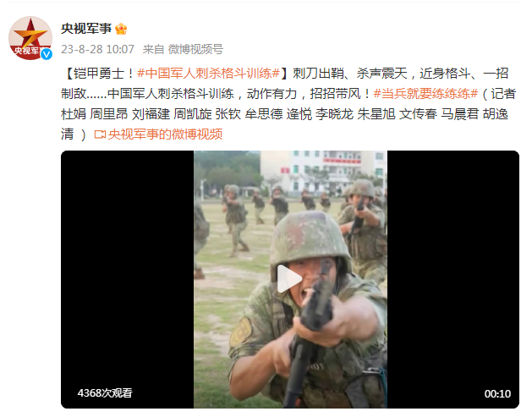Open 央视军事的微博视频 link
532x417 pixels.
[x=165, y=134]
